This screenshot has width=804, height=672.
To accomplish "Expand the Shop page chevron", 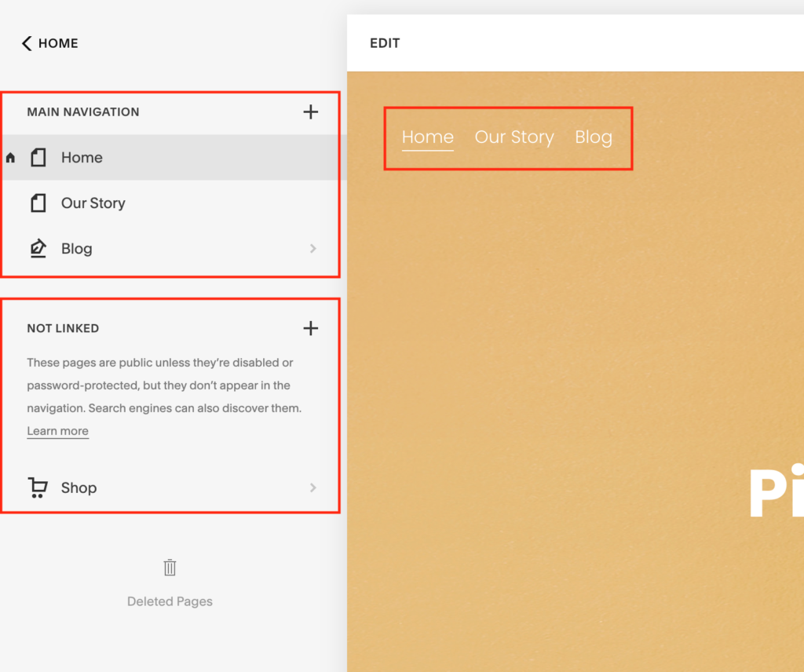I will click(x=312, y=488).
